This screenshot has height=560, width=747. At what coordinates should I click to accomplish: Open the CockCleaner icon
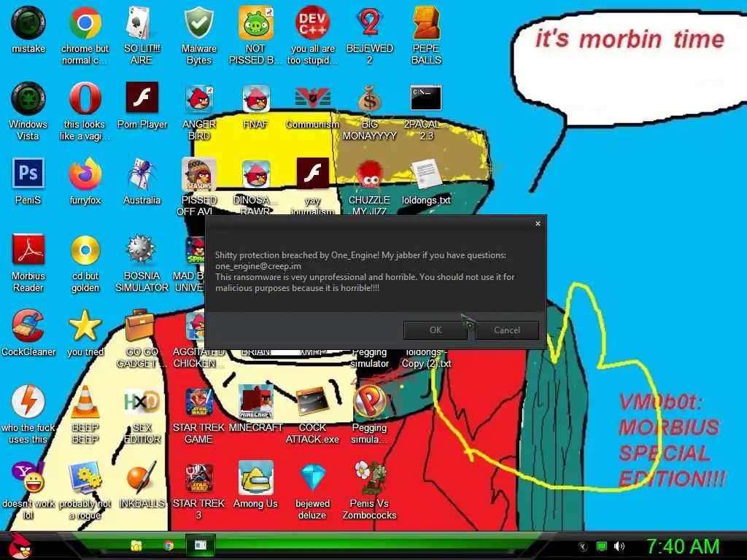click(x=28, y=326)
